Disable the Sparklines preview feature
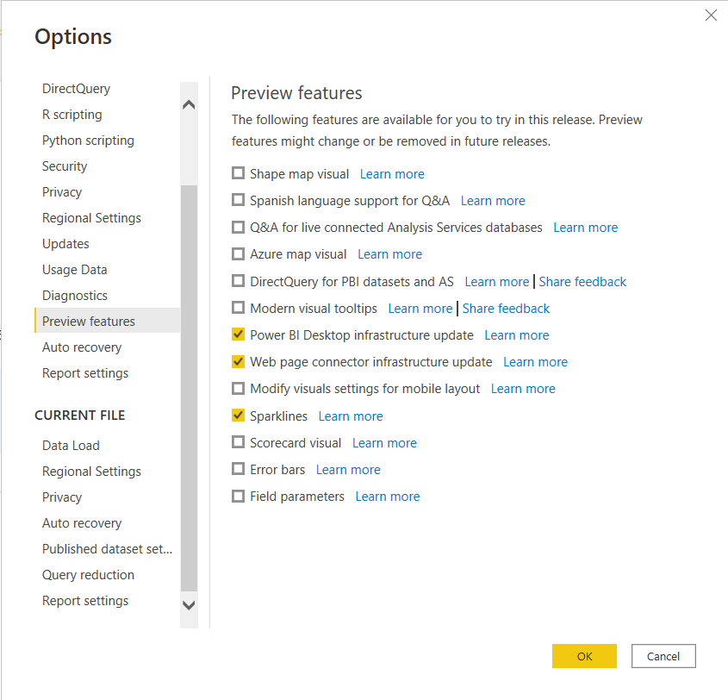728x700 pixels. tap(238, 416)
